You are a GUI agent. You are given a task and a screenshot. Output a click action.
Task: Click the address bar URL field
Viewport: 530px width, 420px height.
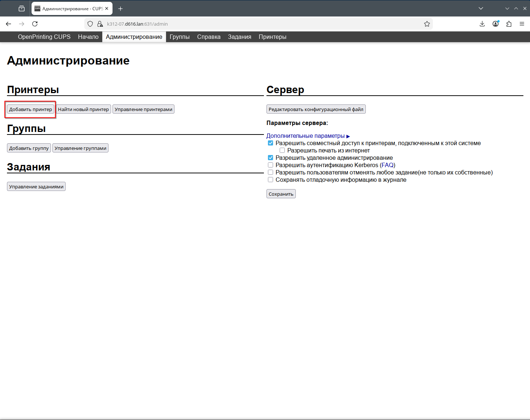(257, 24)
